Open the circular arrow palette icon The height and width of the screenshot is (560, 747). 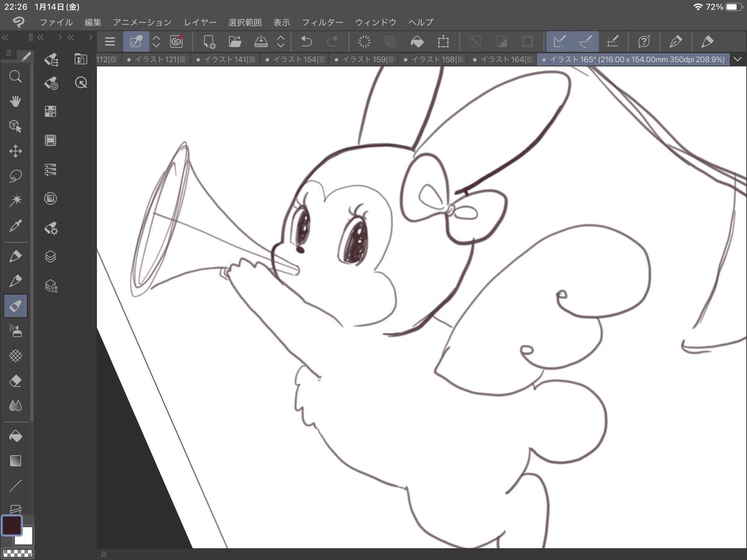click(80, 83)
